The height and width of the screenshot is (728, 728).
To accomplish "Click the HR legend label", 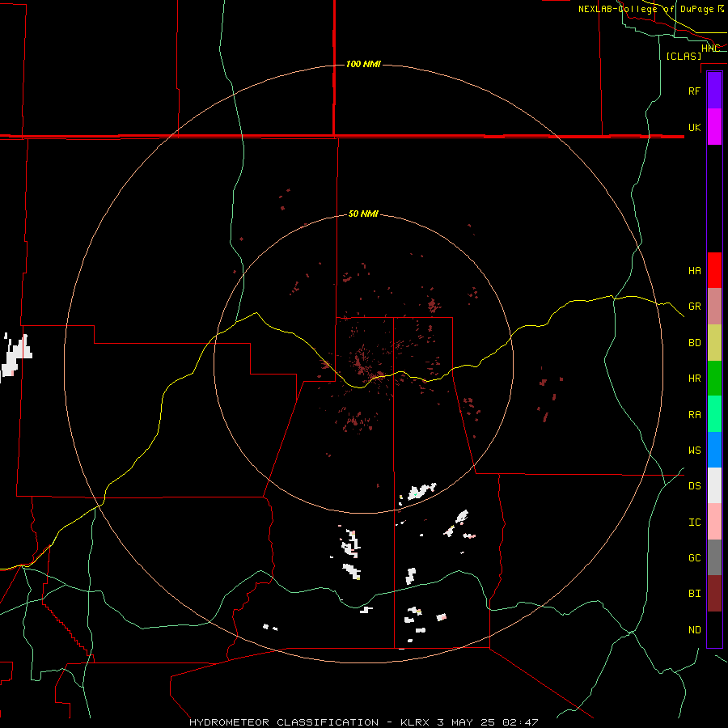I will coord(694,379).
